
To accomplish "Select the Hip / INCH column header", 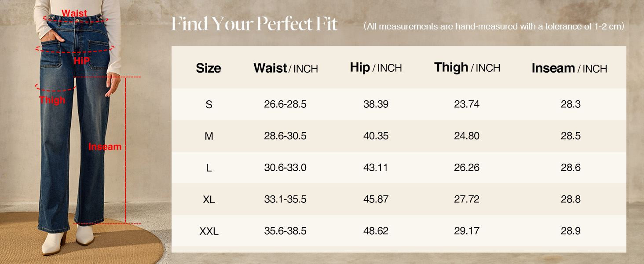I will click(376, 68).
